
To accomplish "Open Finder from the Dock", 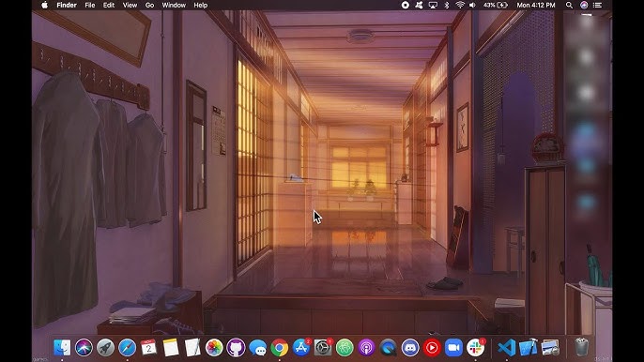I will pos(62,348).
